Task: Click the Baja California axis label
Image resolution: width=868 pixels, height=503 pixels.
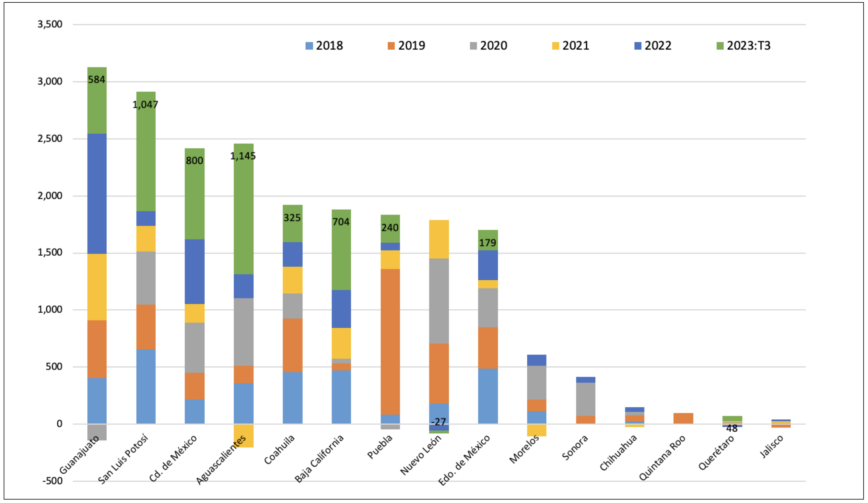Action: 319,458
